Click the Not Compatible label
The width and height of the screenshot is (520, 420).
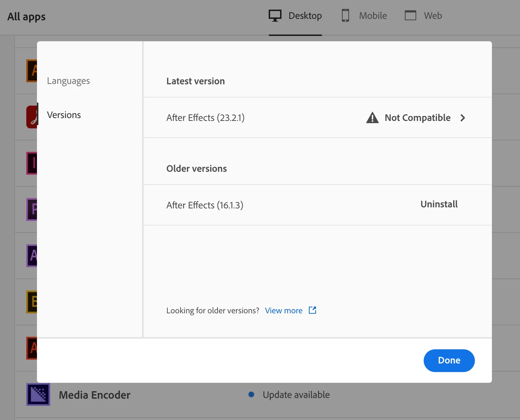point(418,118)
